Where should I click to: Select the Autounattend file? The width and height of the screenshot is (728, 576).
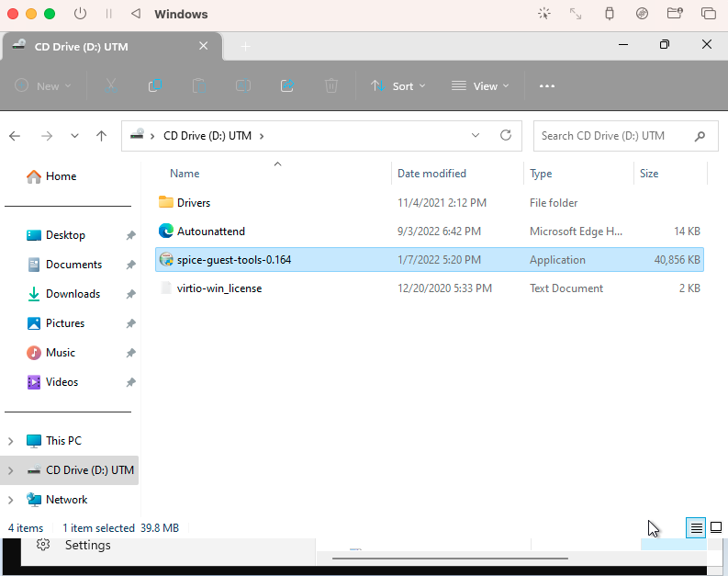click(430, 232)
